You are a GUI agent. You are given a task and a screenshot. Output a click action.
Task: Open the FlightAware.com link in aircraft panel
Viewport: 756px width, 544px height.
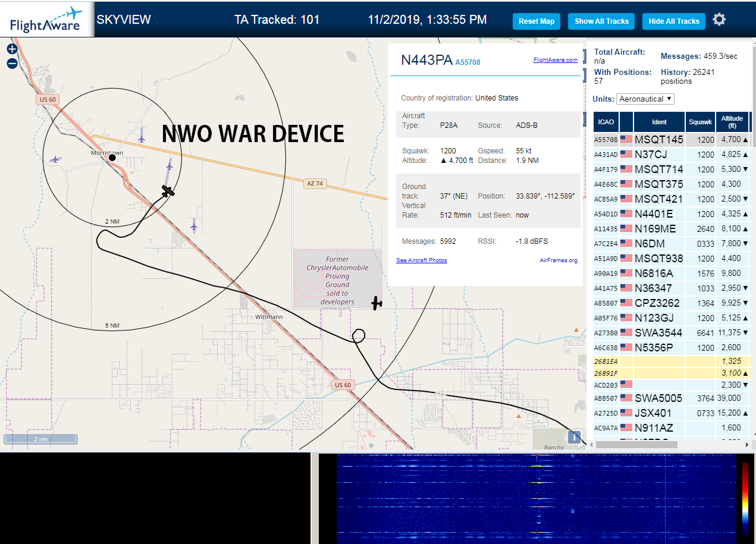click(x=556, y=60)
